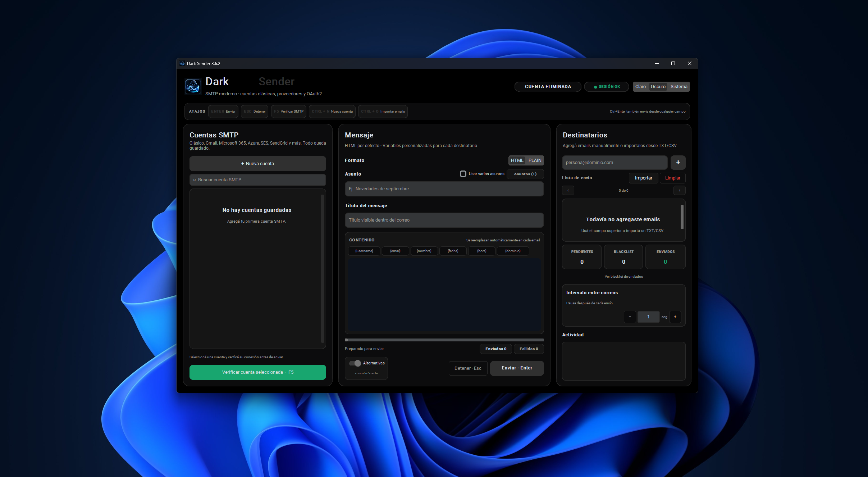This screenshot has width=868, height=477.
Task: Insert the {hora} variable
Action: click(x=481, y=251)
